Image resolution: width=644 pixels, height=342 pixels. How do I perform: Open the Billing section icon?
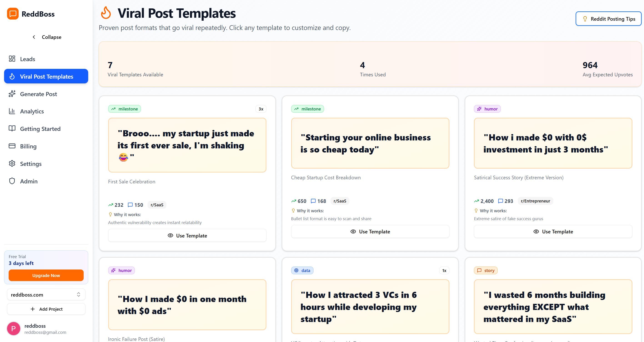12,146
